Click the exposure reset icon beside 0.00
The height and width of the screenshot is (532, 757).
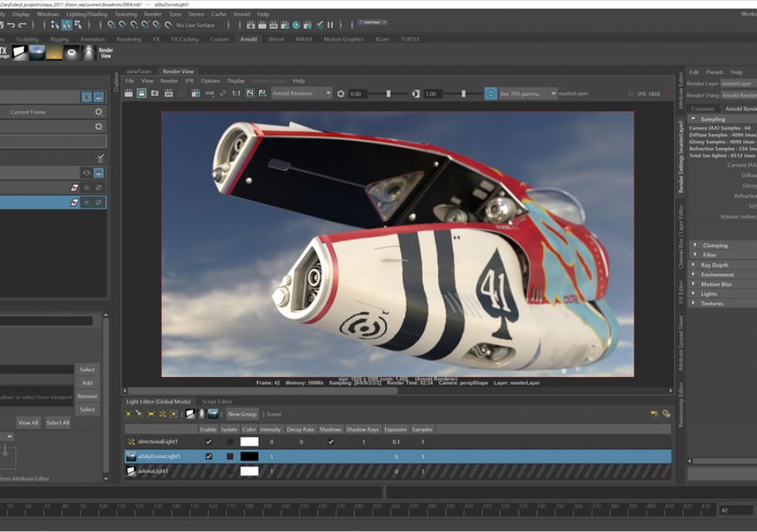(x=341, y=94)
